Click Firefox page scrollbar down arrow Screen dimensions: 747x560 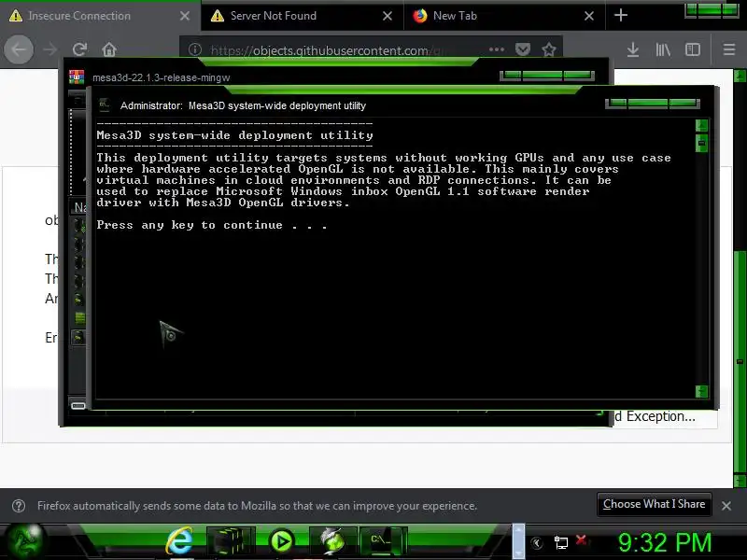tap(740, 480)
